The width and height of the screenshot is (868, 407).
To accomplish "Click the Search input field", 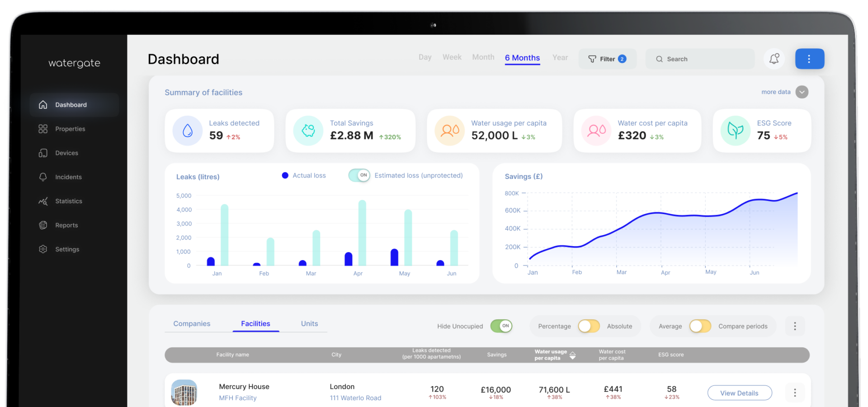I will [x=700, y=59].
